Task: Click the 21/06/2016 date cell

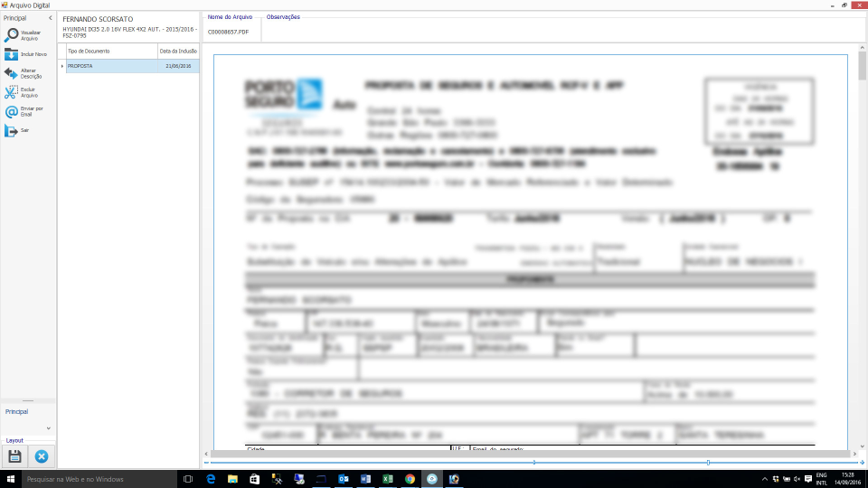Action: (x=178, y=66)
